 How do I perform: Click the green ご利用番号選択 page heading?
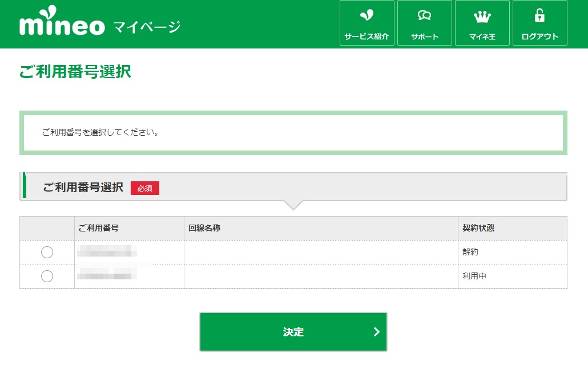tap(75, 72)
